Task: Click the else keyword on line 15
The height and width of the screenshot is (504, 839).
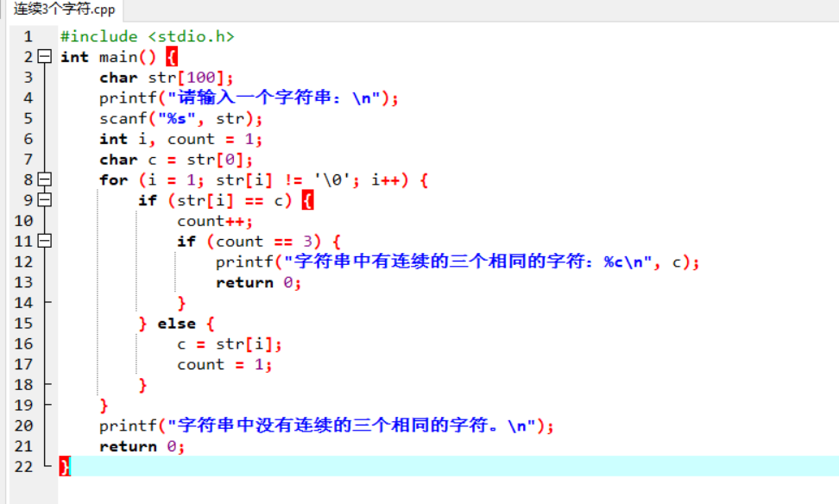Action: click(x=177, y=324)
